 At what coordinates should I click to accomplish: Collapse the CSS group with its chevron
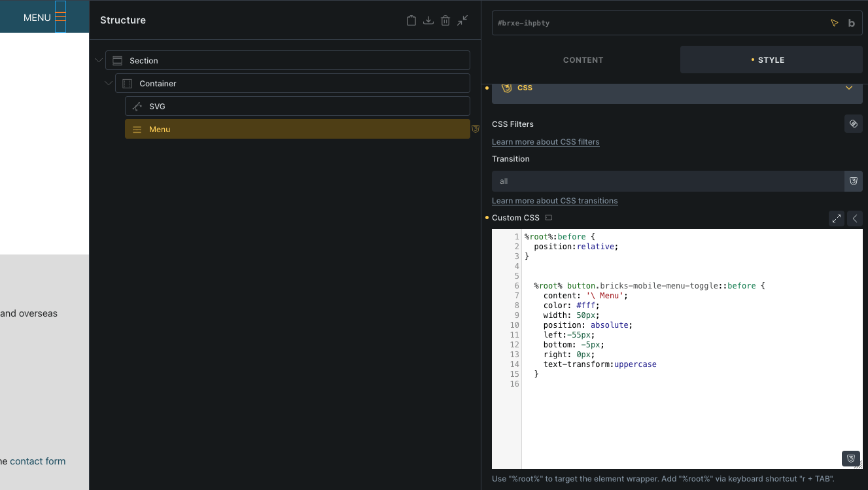849,88
